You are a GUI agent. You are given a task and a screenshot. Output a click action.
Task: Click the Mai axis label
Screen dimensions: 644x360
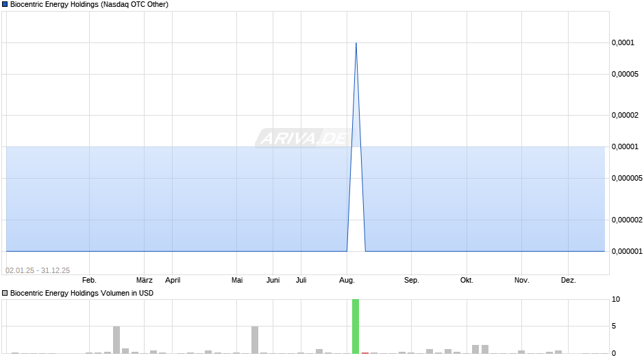(x=237, y=280)
